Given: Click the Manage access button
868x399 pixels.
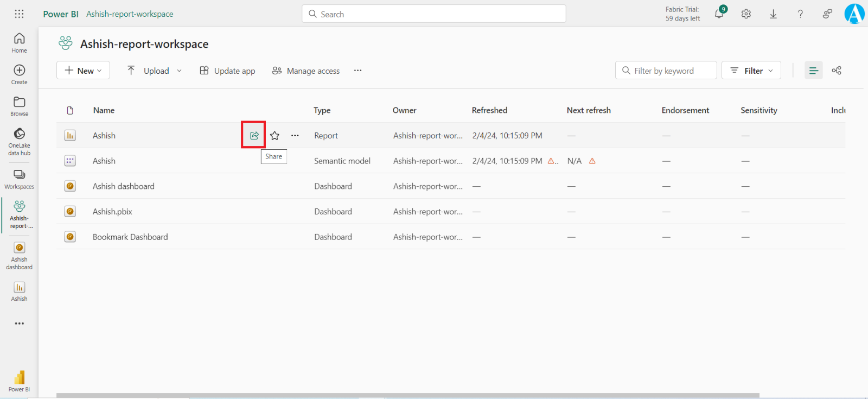Looking at the screenshot, I should 306,71.
